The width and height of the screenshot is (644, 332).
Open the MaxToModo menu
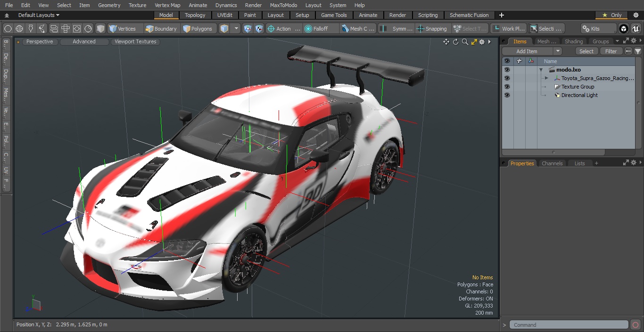pyautogui.click(x=283, y=5)
